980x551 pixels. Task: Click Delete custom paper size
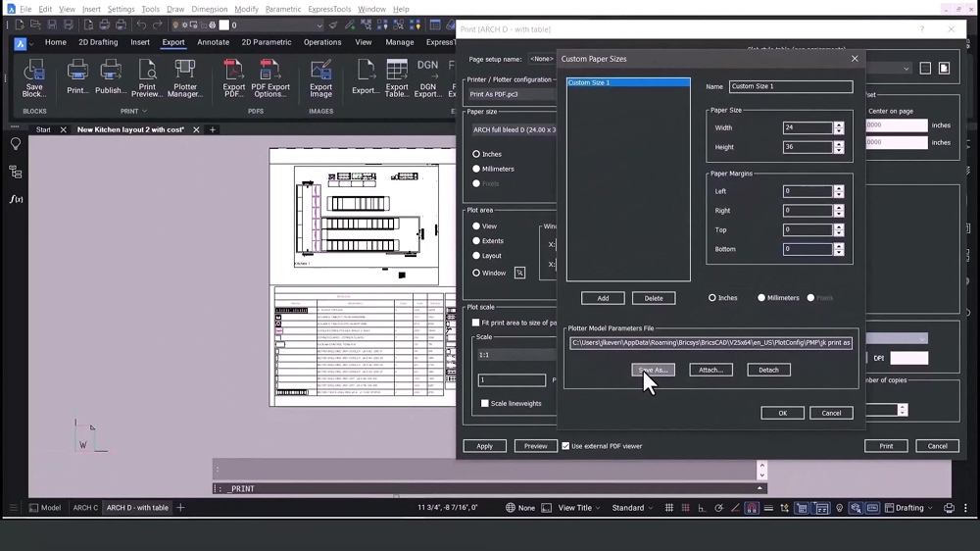[654, 298]
